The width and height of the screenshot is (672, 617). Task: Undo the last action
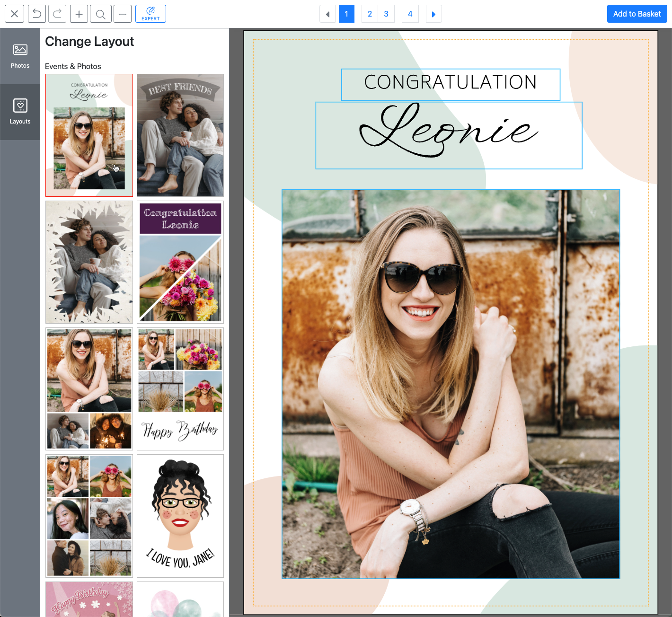click(x=37, y=14)
